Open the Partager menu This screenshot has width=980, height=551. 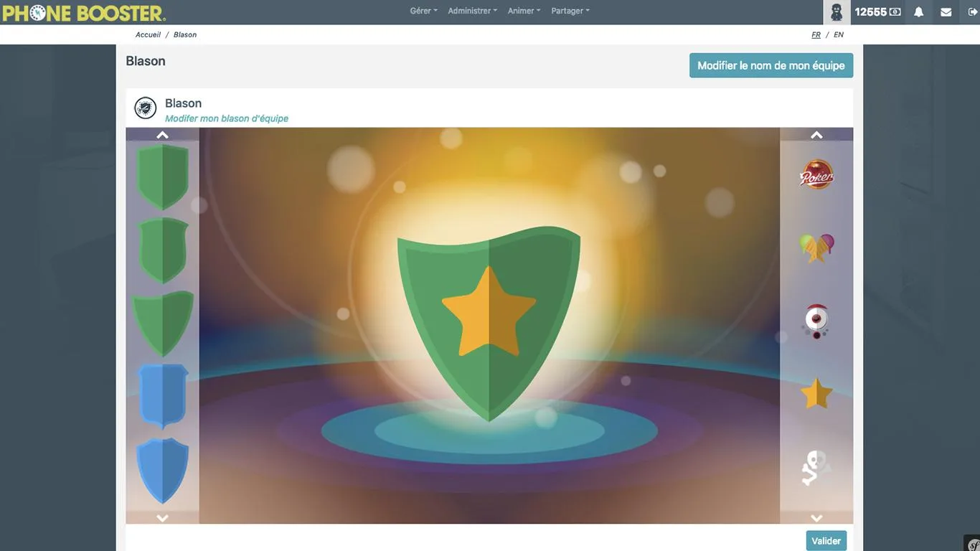click(570, 11)
